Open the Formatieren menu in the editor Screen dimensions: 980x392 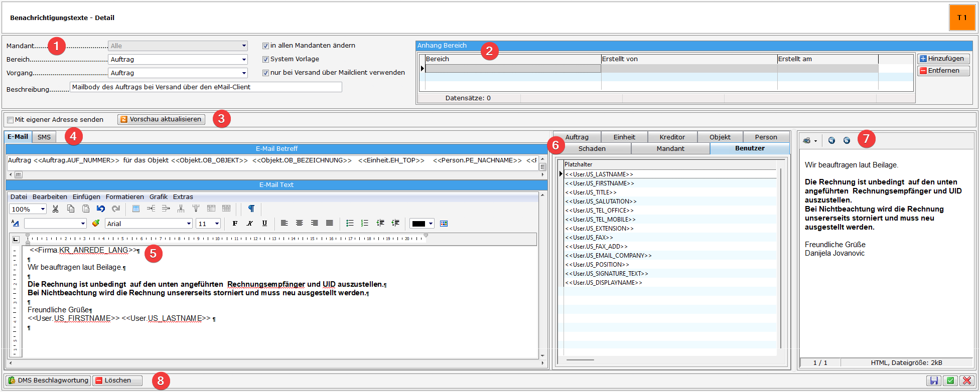pyautogui.click(x=124, y=197)
